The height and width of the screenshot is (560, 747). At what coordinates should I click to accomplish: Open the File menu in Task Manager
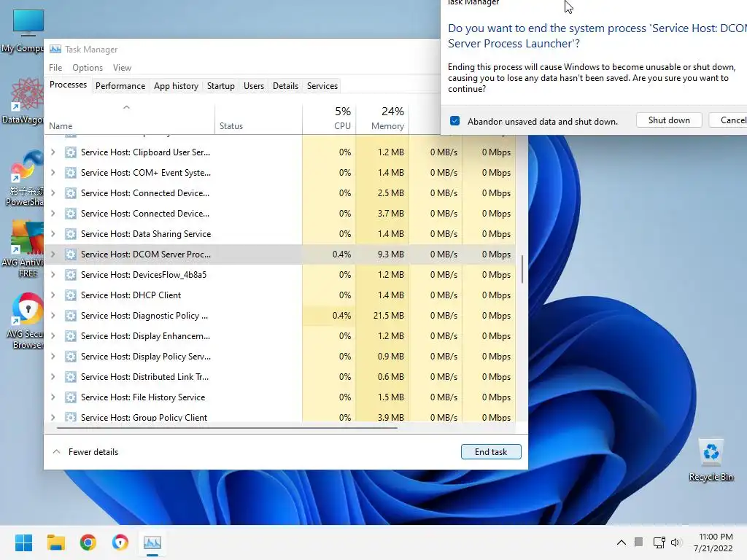(x=55, y=68)
